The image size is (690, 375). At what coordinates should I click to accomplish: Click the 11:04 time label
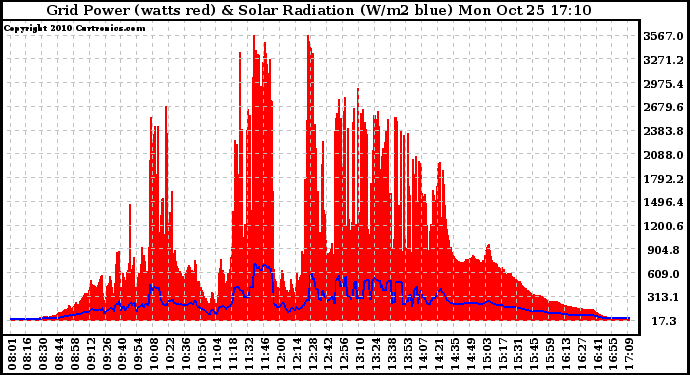pos(217,353)
